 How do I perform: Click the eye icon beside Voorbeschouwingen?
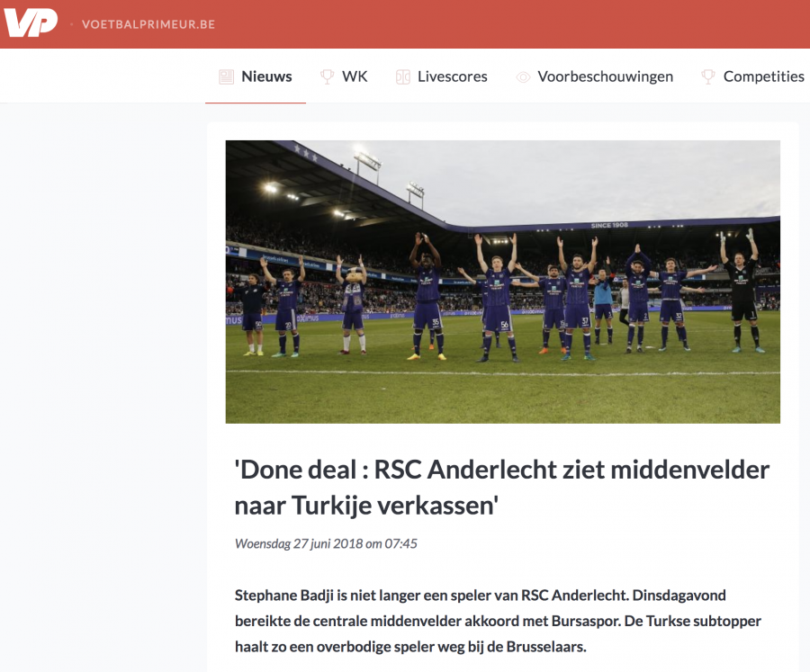tap(523, 77)
